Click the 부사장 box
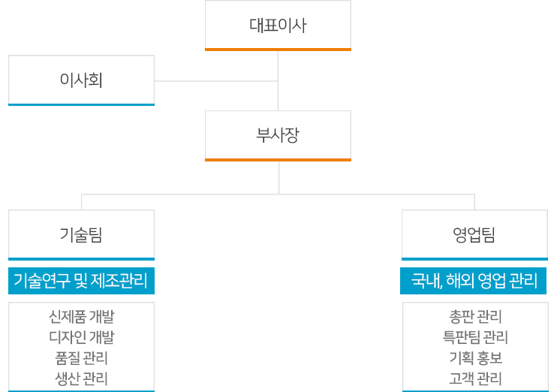Image resolution: width=557 pixels, height=392 pixels. [x=278, y=136]
